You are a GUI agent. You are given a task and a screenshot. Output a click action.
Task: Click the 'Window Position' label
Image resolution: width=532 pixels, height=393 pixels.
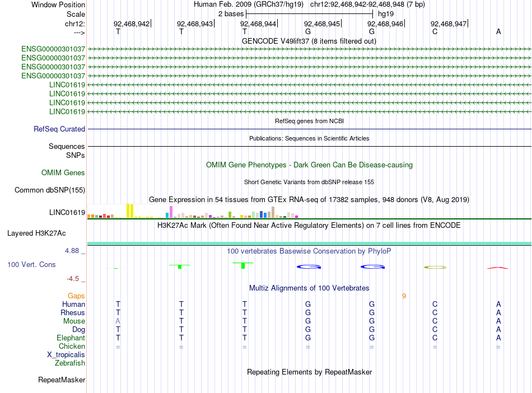point(58,4)
